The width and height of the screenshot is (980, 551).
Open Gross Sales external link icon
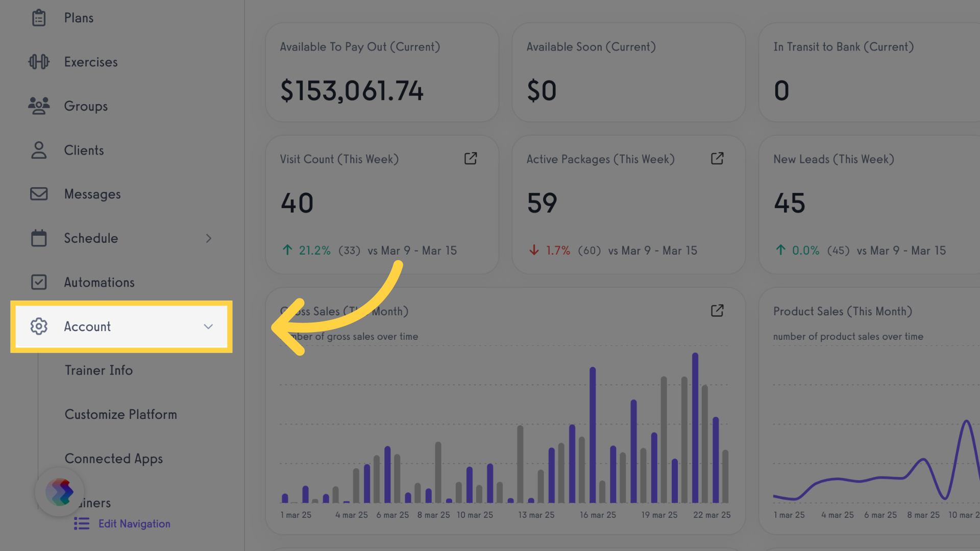click(717, 311)
